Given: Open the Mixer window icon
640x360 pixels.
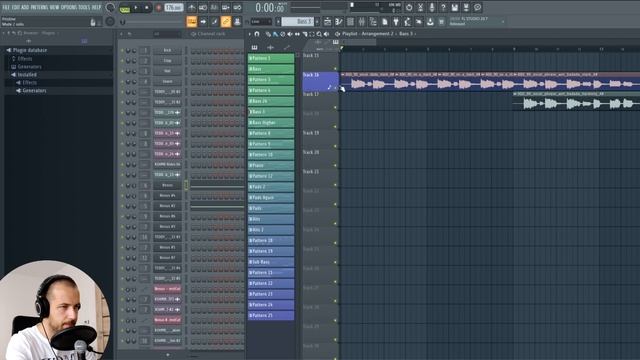Looking at the screenshot, I should (x=362, y=22).
